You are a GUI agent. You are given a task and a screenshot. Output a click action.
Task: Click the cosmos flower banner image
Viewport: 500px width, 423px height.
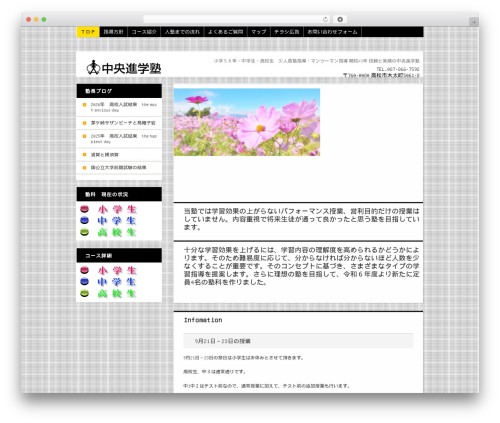(x=247, y=122)
